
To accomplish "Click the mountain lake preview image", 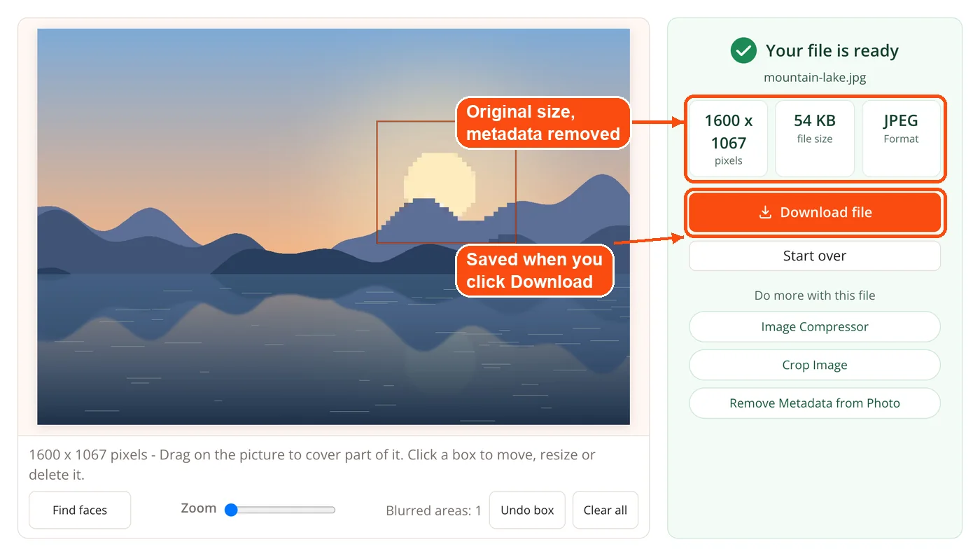I will coord(333,227).
